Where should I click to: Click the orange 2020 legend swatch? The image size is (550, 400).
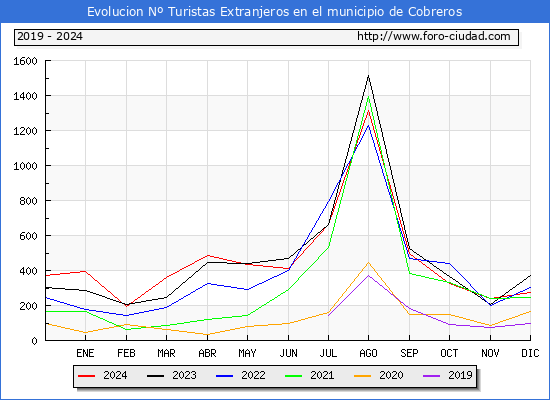coord(363,376)
